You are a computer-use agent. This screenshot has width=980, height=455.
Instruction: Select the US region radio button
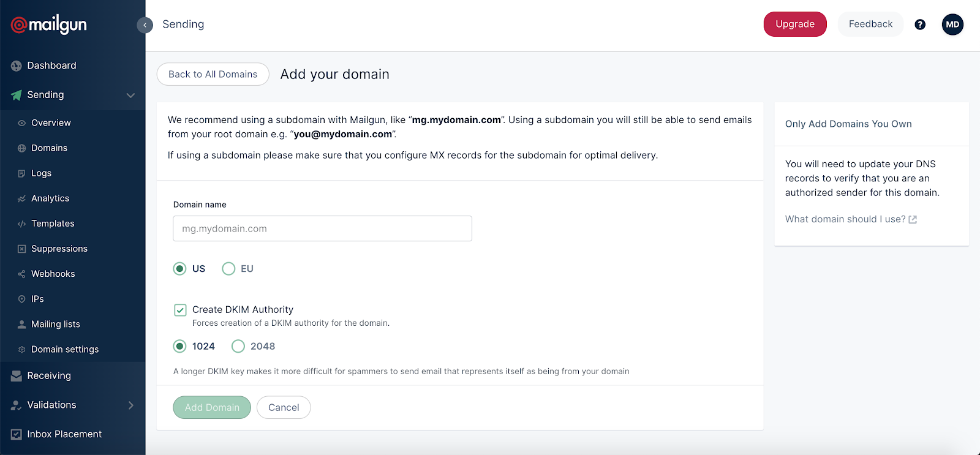click(x=179, y=269)
